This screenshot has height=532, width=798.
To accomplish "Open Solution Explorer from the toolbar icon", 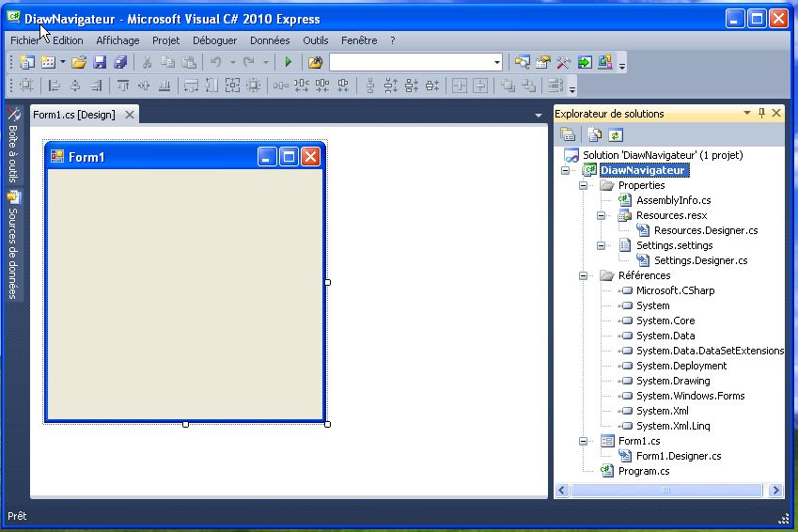I will 523,62.
